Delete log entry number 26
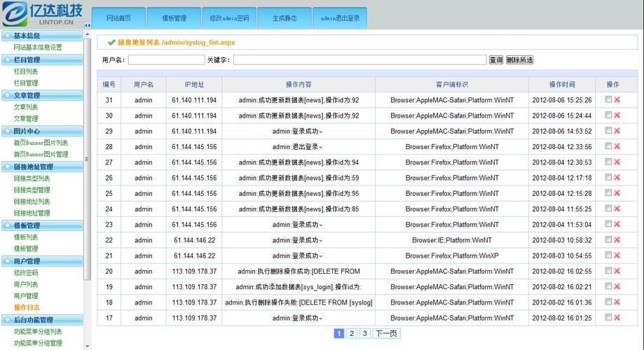The image size is (644, 350). (617, 178)
